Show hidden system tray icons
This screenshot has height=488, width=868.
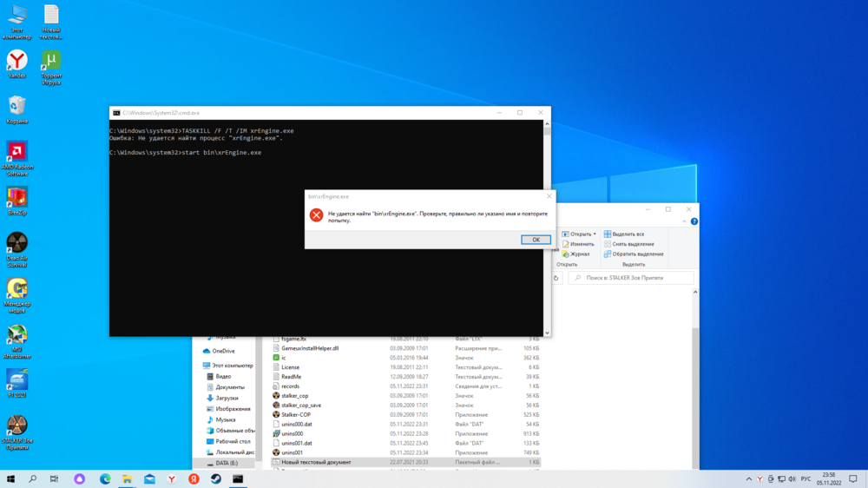coord(749,479)
